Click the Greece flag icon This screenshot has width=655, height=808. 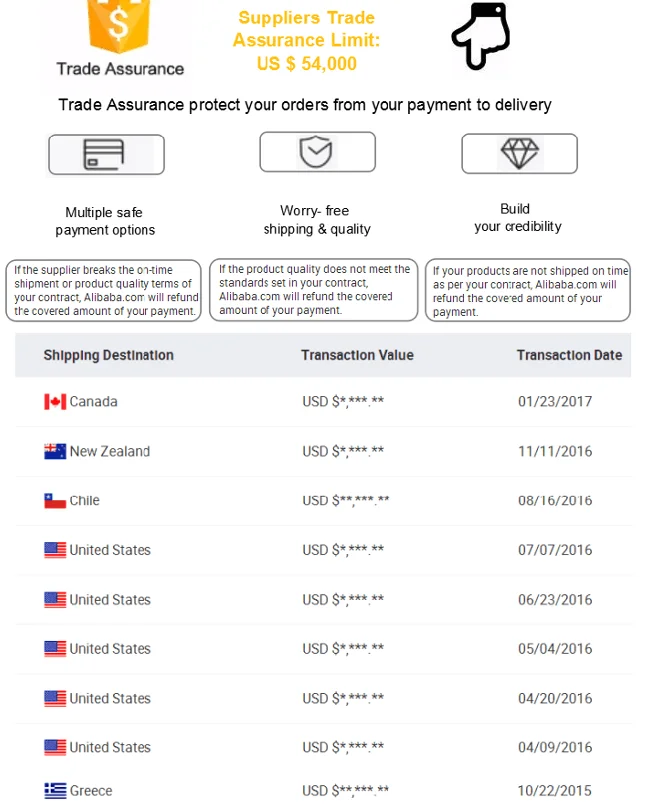(x=55, y=791)
